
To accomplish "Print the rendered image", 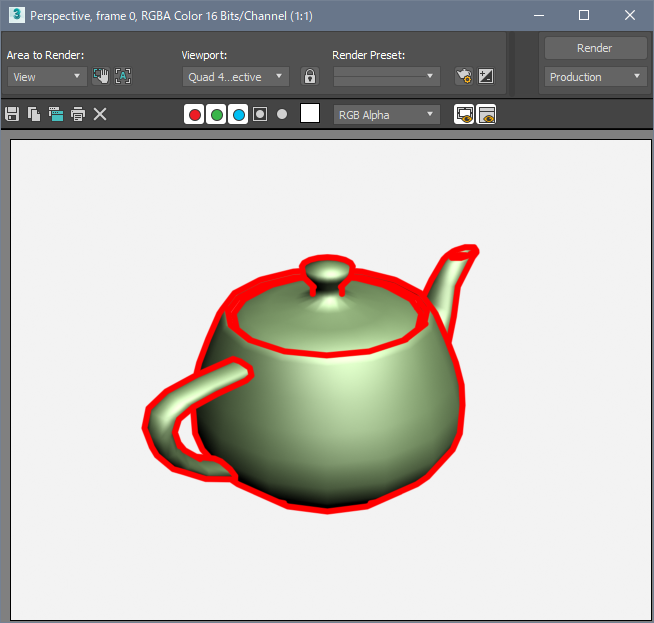I will pos(78,115).
